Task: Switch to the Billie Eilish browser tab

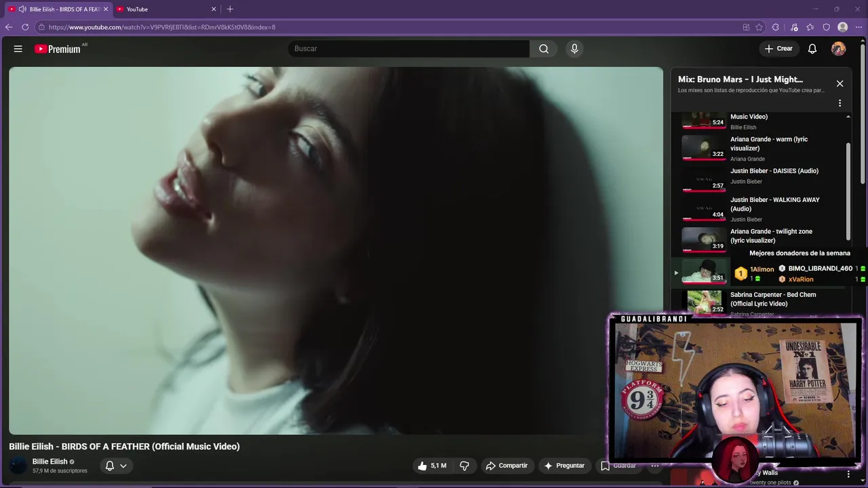Action: (x=58, y=9)
